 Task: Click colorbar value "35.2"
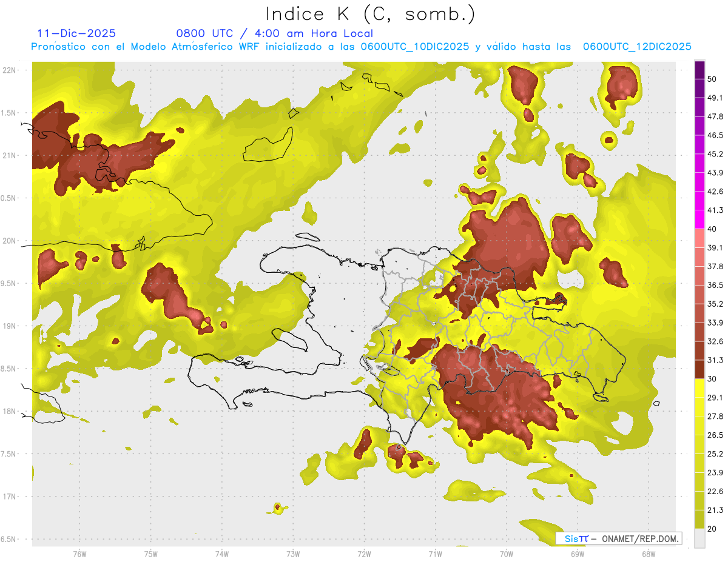(716, 304)
